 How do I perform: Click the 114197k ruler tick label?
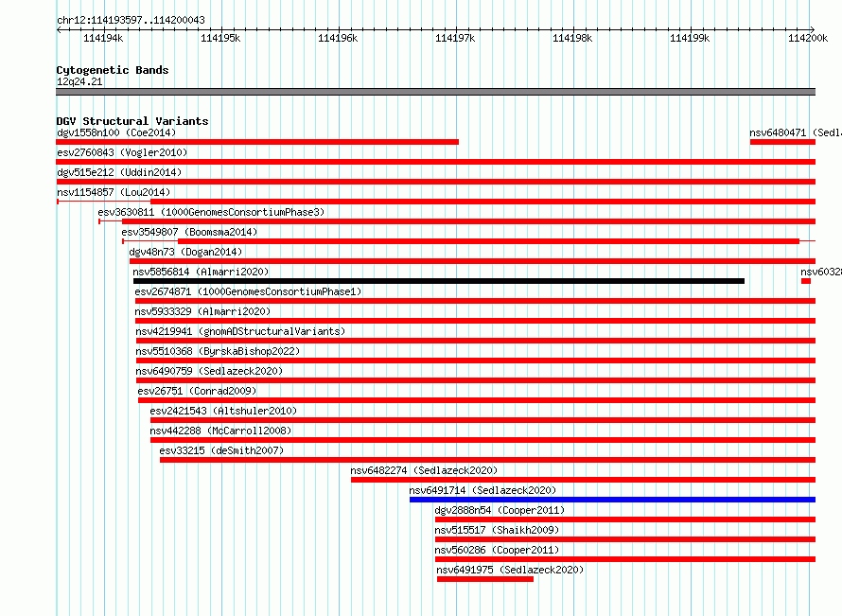(455, 38)
